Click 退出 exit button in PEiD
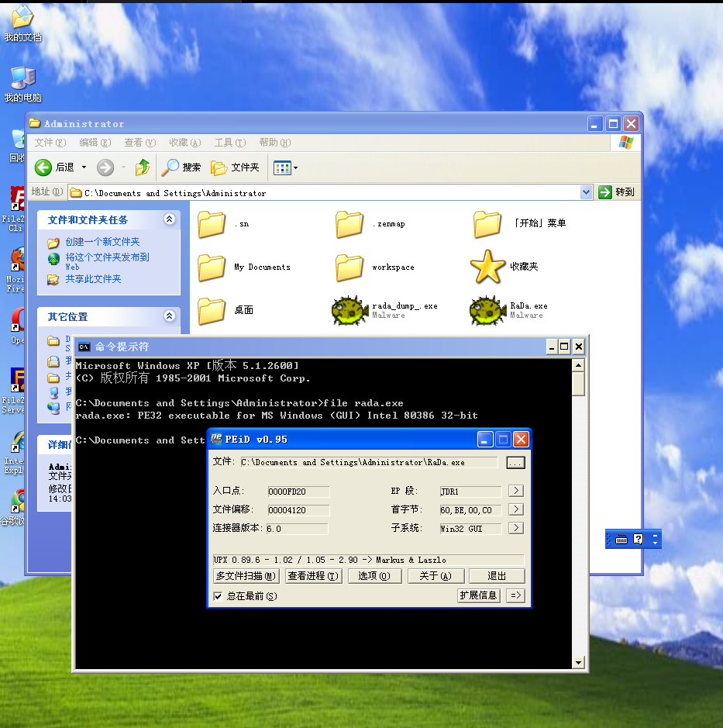Screen dimensions: 723x728 click(497, 576)
